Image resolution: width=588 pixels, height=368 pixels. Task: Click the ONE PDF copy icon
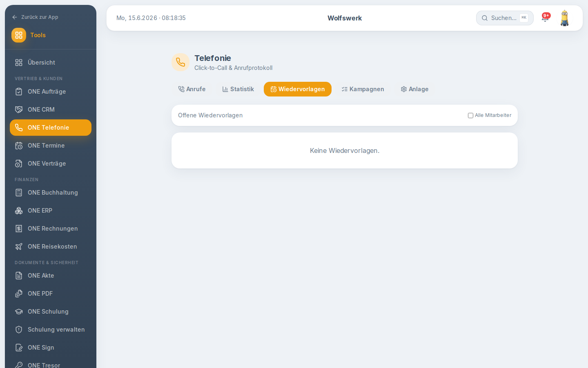(19, 294)
